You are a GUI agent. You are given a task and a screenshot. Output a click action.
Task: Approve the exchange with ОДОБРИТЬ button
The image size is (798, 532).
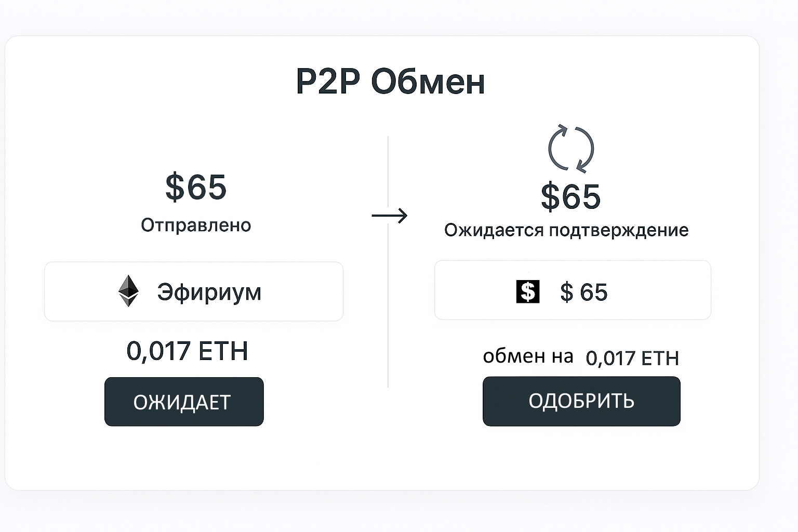click(x=581, y=401)
